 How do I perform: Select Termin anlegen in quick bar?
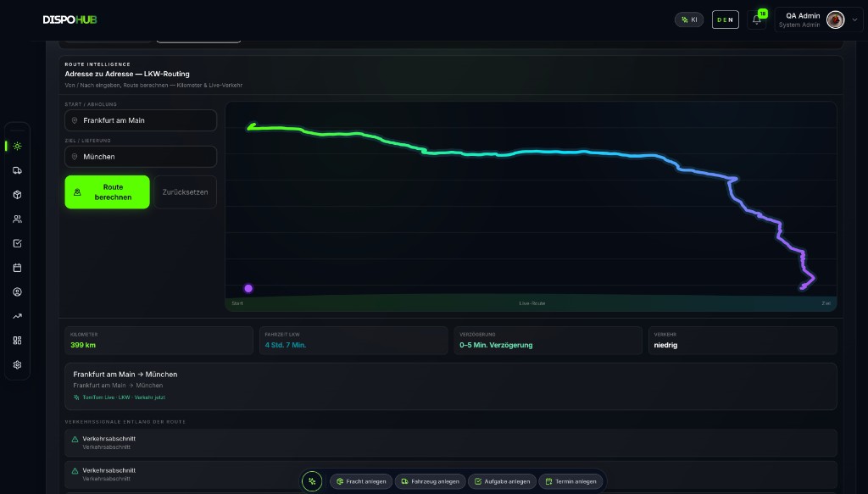click(570, 481)
